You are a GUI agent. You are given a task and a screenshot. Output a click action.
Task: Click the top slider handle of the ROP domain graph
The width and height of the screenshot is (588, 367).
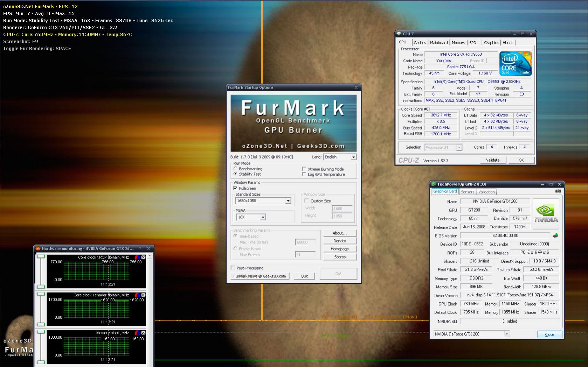[41, 256]
